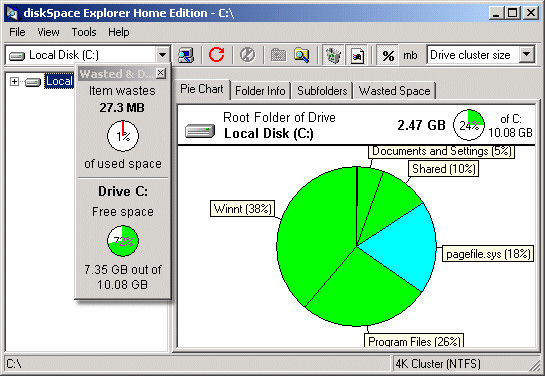
Task: Open the Drive cluster size dropdown
Action: click(x=527, y=55)
